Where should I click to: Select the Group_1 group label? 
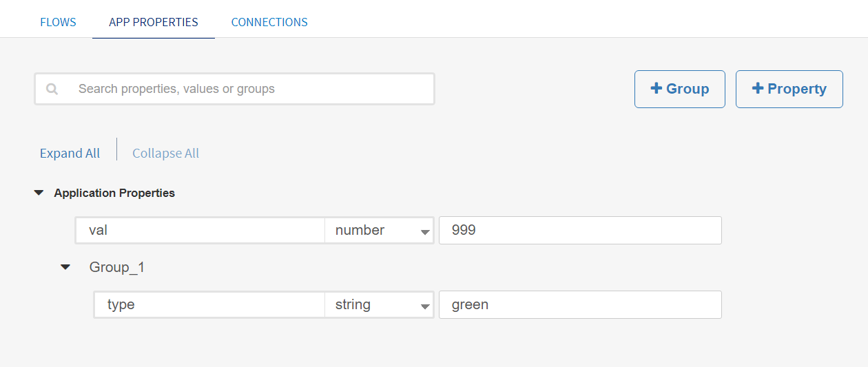tap(117, 267)
